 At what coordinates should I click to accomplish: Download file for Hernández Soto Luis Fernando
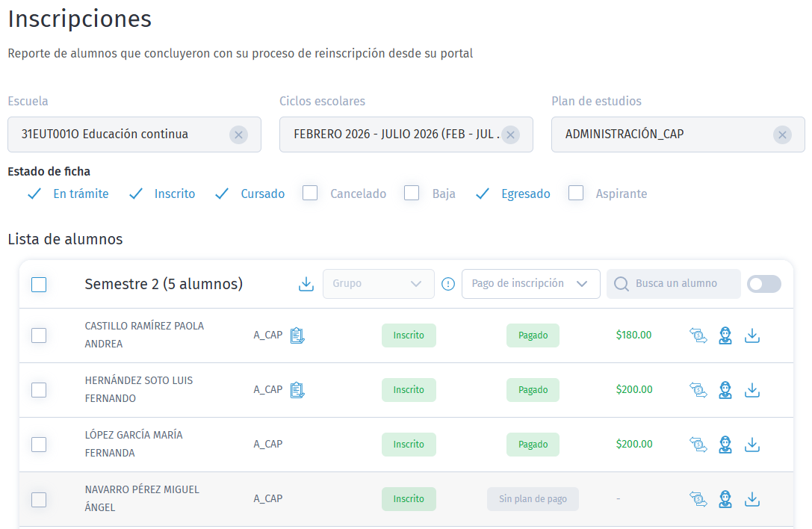752,389
